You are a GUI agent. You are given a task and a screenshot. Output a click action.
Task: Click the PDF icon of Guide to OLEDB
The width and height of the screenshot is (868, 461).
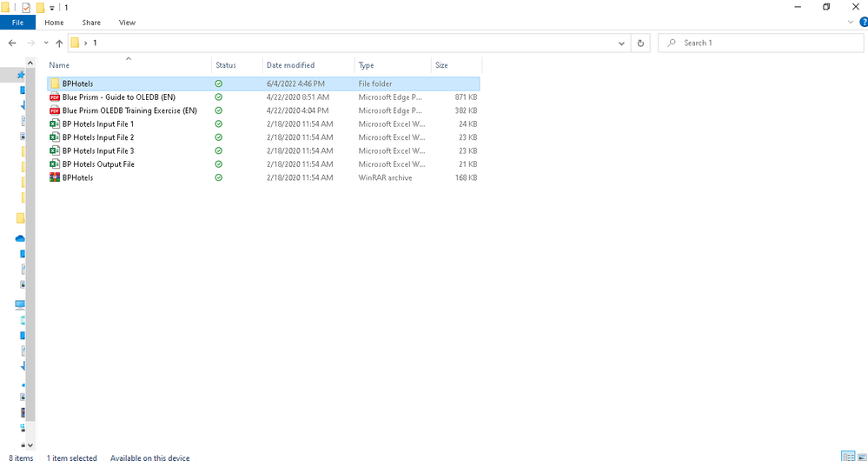54,97
